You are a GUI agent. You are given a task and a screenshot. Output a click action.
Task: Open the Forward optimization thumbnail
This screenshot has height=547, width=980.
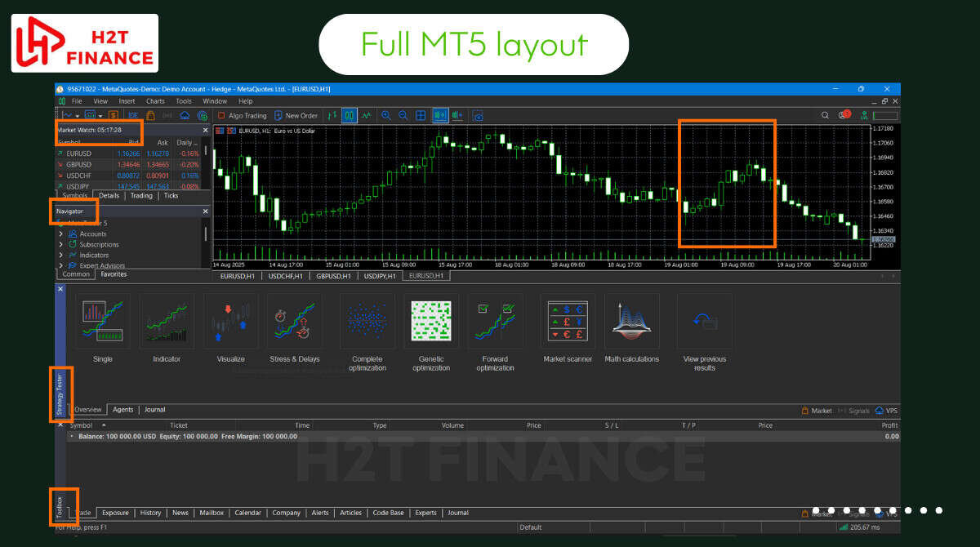496,320
